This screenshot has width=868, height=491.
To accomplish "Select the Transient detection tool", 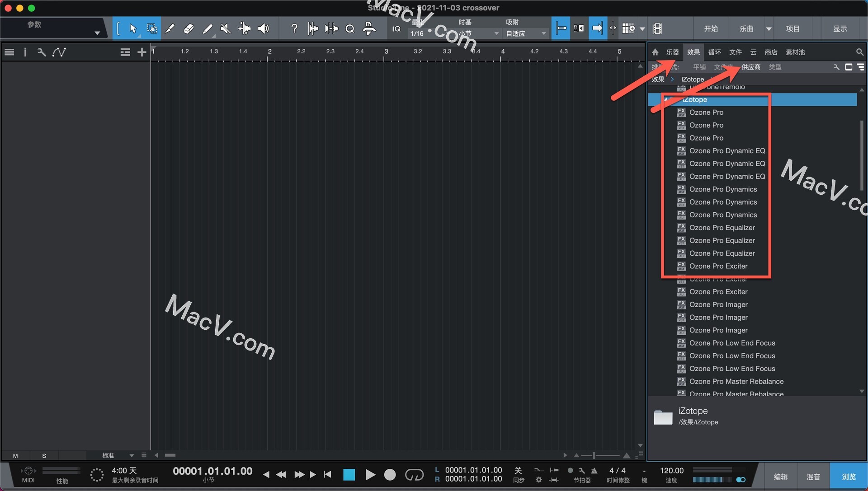I will point(312,28).
